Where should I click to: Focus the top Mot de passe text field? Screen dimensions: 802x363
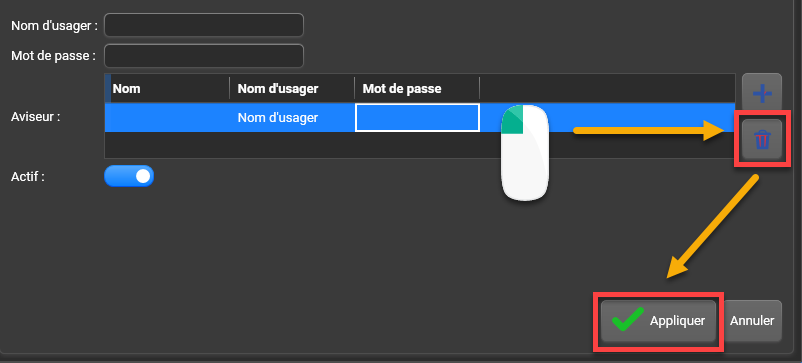pyautogui.click(x=204, y=56)
